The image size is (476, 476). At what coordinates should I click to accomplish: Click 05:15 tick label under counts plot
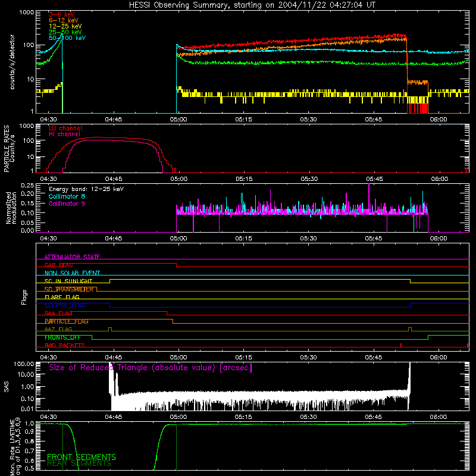(243, 120)
